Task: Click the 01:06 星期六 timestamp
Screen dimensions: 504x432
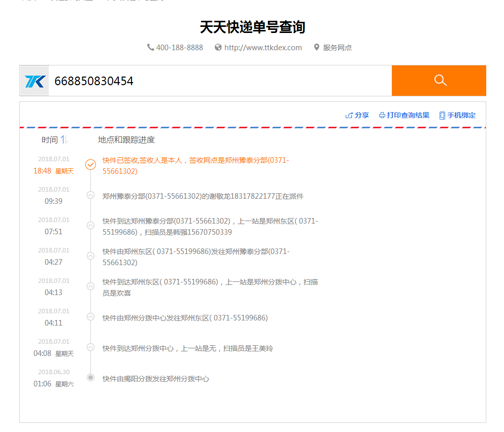Action: (x=54, y=384)
